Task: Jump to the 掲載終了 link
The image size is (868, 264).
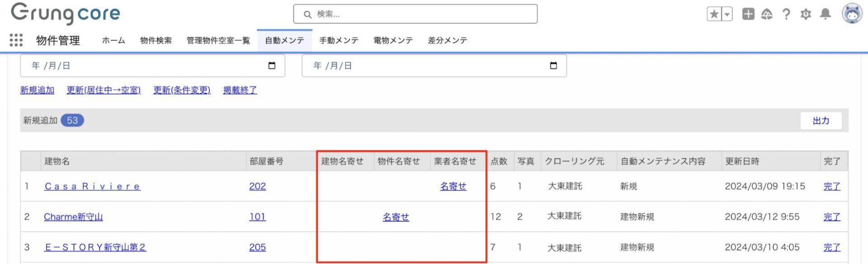Action: [240, 90]
